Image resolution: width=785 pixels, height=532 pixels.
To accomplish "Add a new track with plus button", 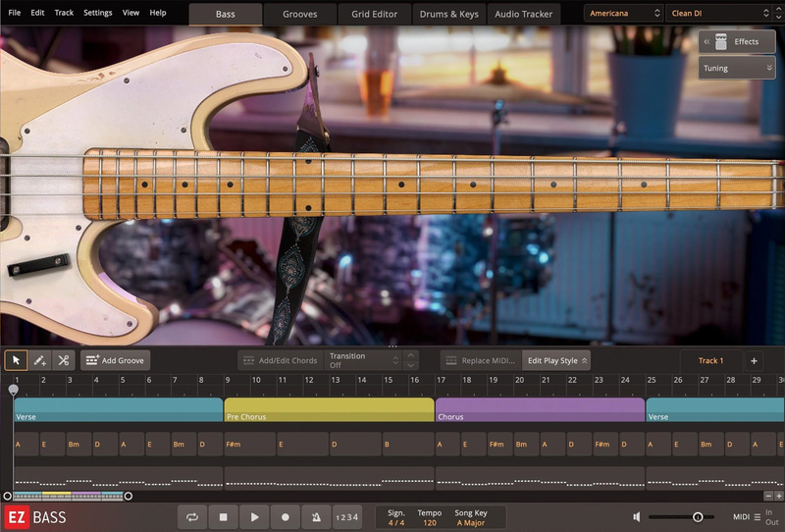I will 754,360.
